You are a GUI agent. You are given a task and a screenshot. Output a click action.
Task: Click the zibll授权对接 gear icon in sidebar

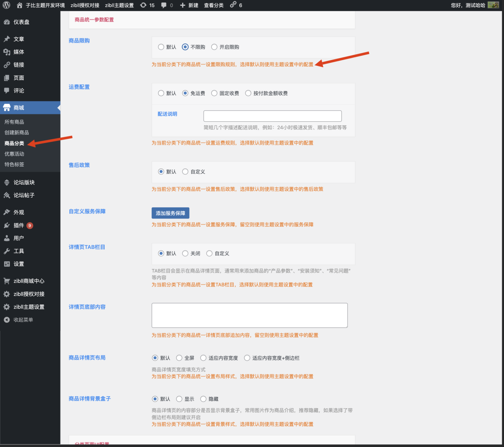[x=7, y=294]
